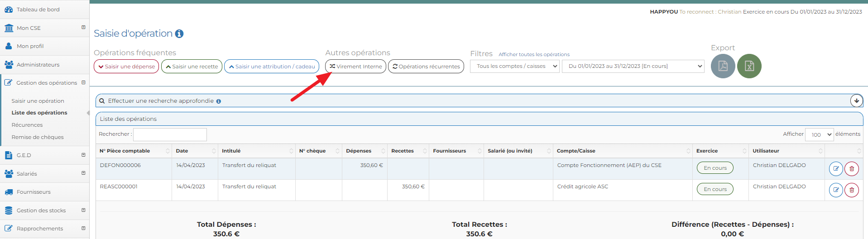This screenshot has height=239, width=868.
Task: Click the PDF export icon
Action: [723, 66]
